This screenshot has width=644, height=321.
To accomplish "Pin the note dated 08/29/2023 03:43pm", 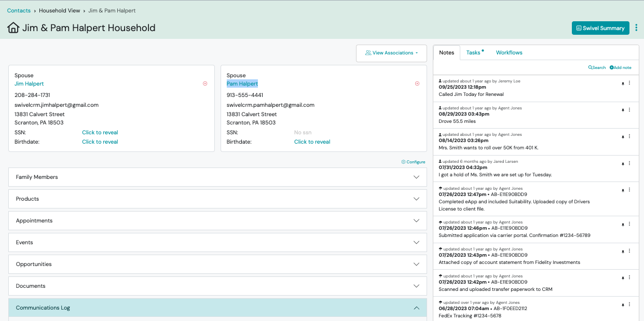I will [623, 110].
